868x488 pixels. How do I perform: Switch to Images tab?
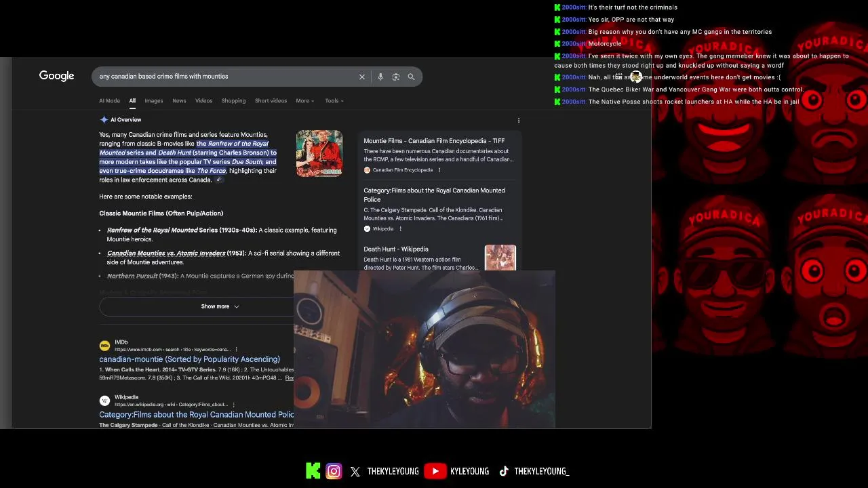(x=153, y=101)
